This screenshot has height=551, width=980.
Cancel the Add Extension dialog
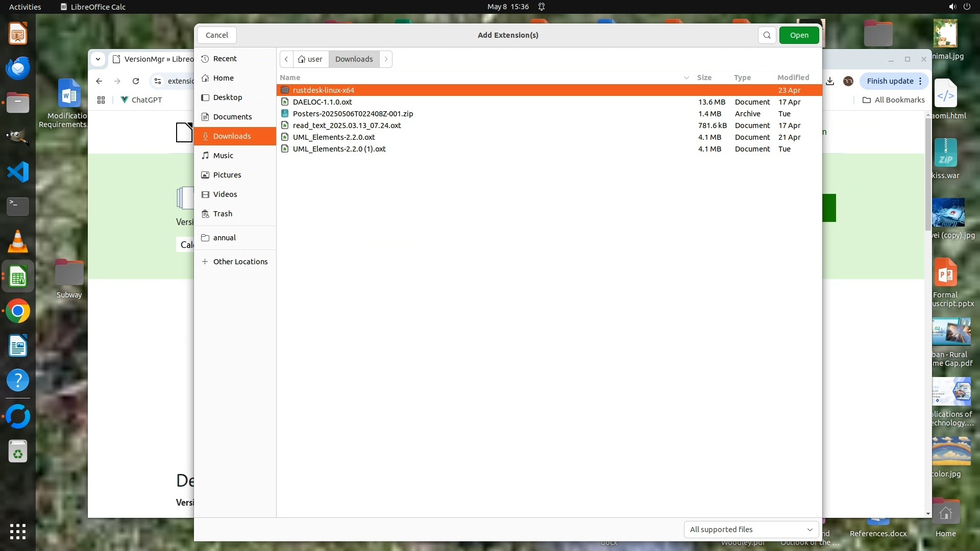[217, 35]
